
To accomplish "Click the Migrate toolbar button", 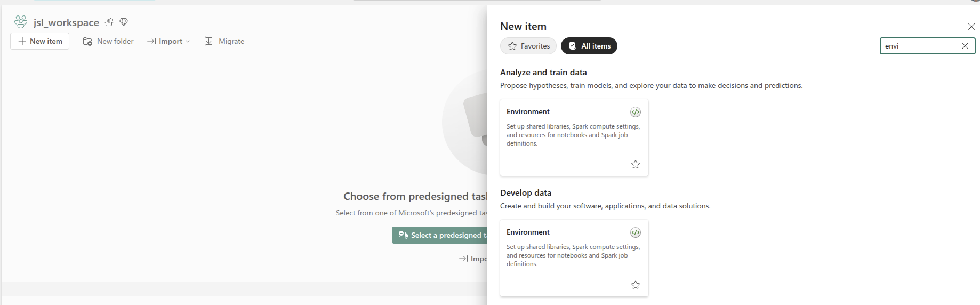I will pyautogui.click(x=224, y=41).
